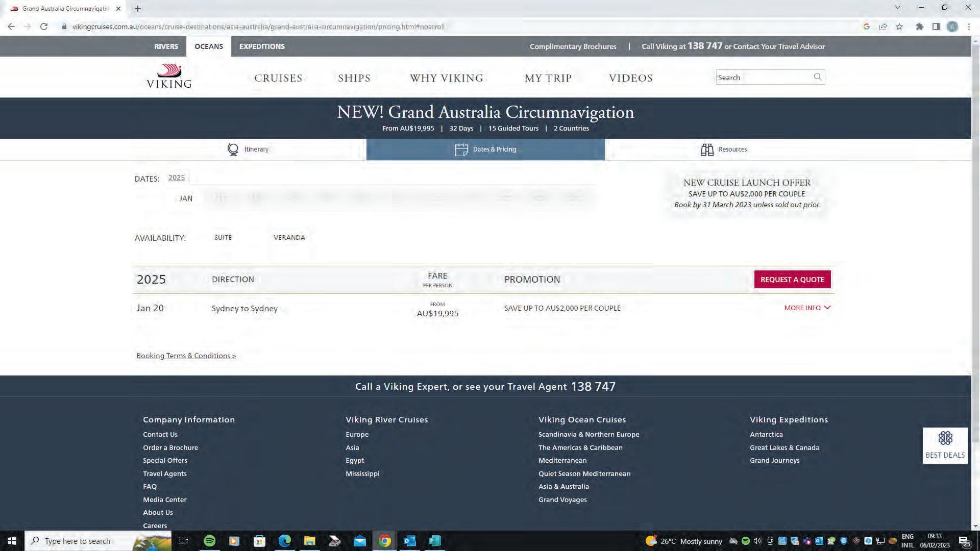The height and width of the screenshot is (551, 980).
Task: Open Chrome extensions puzzle icon
Action: coord(919,27)
